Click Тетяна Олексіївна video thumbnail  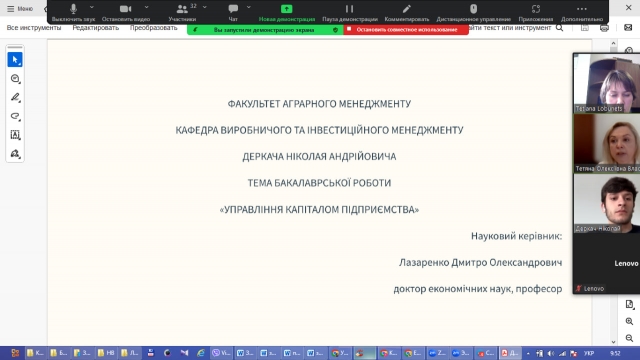pyautogui.click(x=607, y=143)
